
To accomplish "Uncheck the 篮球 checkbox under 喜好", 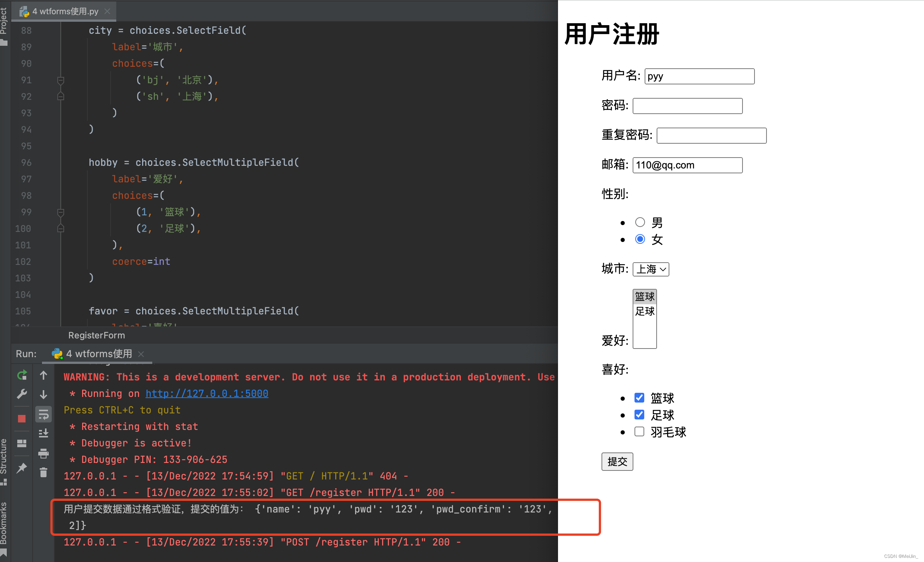I will [x=639, y=397].
